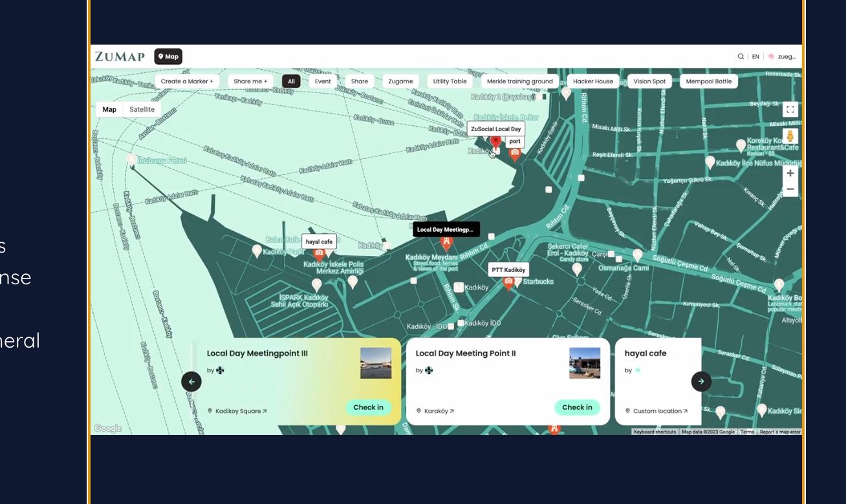Click the PTT Kadıköy camera marker
The image size is (846, 504).
[x=508, y=282]
